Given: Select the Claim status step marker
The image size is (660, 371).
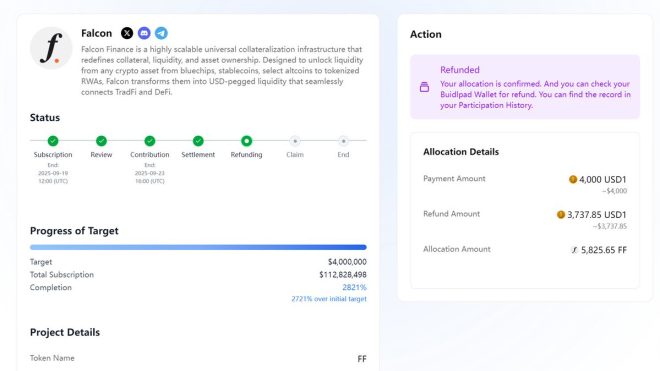Looking at the screenshot, I should pos(295,141).
